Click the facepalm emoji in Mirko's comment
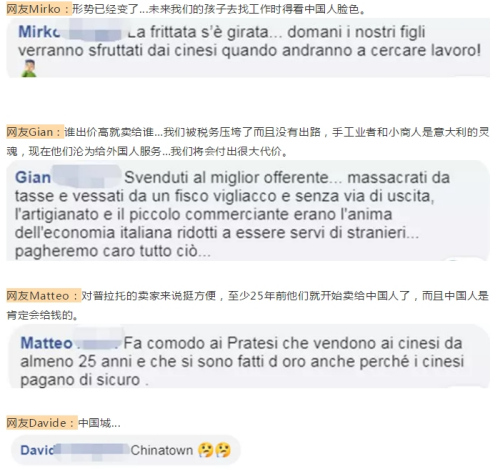The width and height of the screenshot is (500, 474). pyautogui.click(x=29, y=69)
